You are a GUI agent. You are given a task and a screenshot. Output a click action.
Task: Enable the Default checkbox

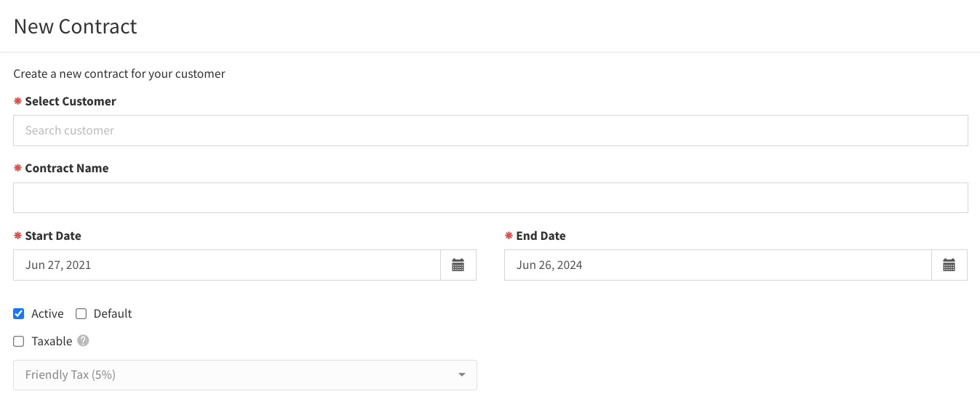coord(81,314)
